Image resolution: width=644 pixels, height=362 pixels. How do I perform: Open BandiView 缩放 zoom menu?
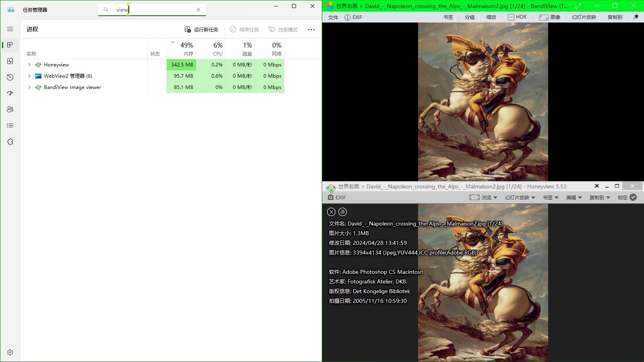pos(491,17)
